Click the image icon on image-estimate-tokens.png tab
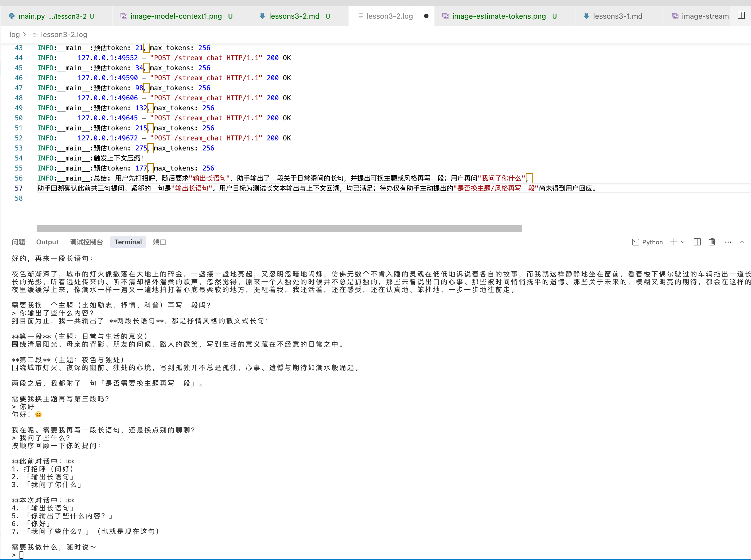The width and height of the screenshot is (751, 560). [x=445, y=16]
